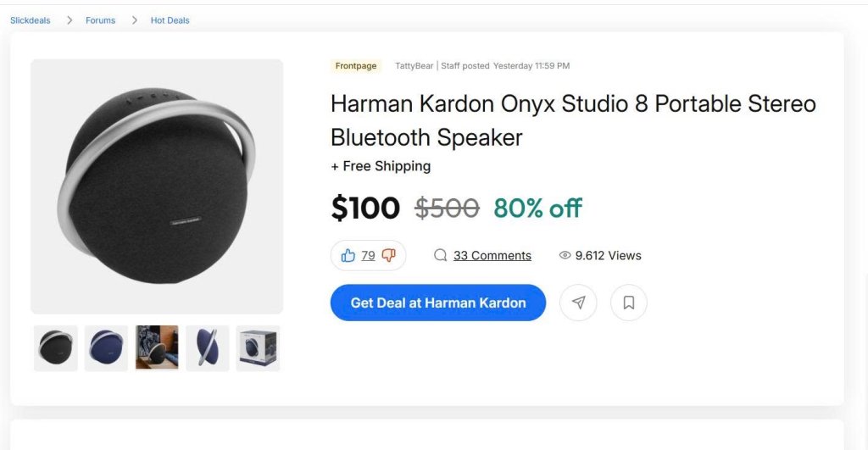Click the comments speech bubble icon
868x450 pixels.
[x=440, y=255]
